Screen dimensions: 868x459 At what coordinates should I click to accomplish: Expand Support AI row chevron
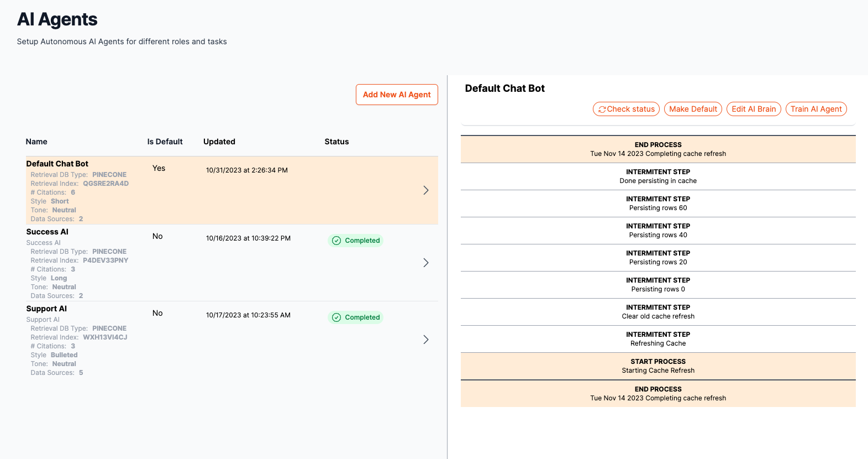425,340
